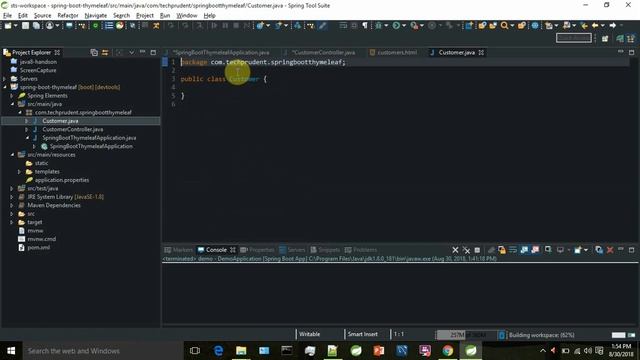This screenshot has height=360, width=640.
Task: Select application.properties in Project Explorer
Action: click(62, 180)
